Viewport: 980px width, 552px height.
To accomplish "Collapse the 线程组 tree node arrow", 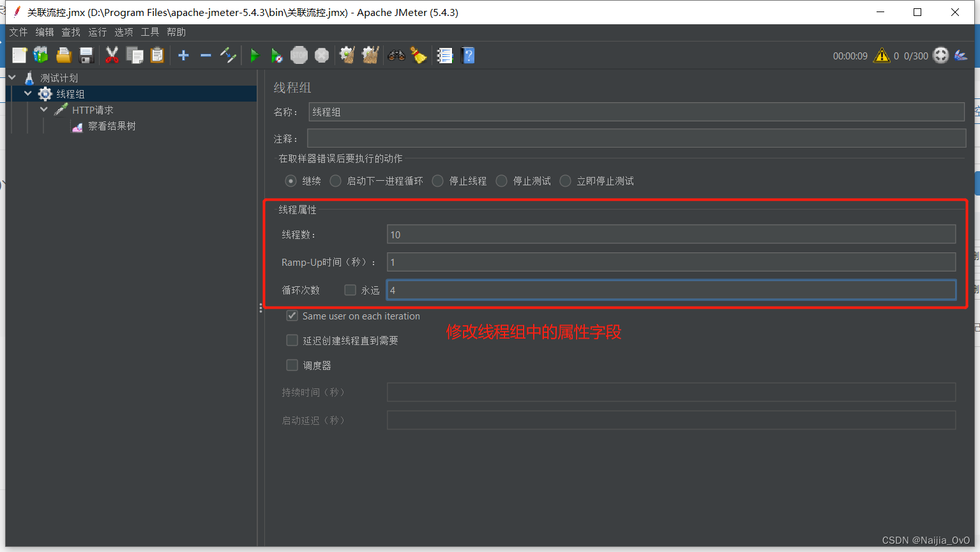I will coord(28,93).
